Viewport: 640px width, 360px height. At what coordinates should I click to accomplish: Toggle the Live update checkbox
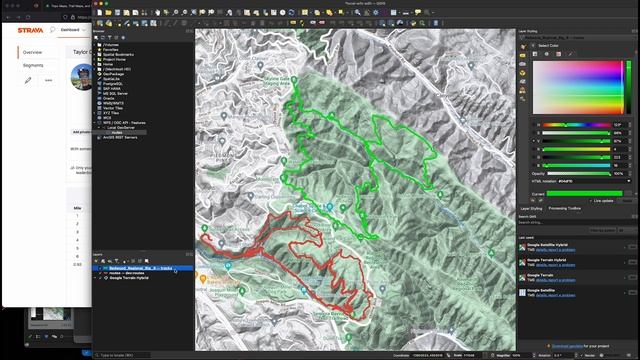[590, 201]
